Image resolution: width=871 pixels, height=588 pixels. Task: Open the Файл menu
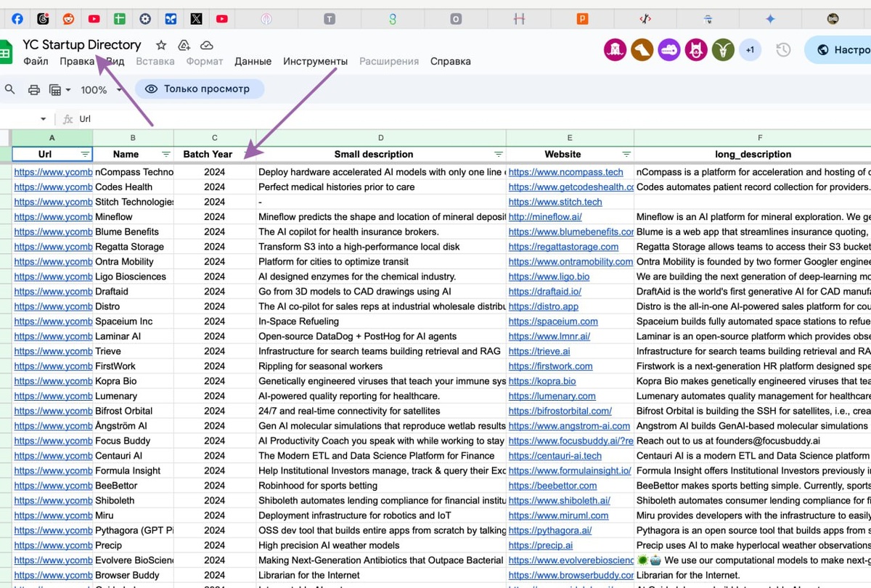click(x=36, y=62)
